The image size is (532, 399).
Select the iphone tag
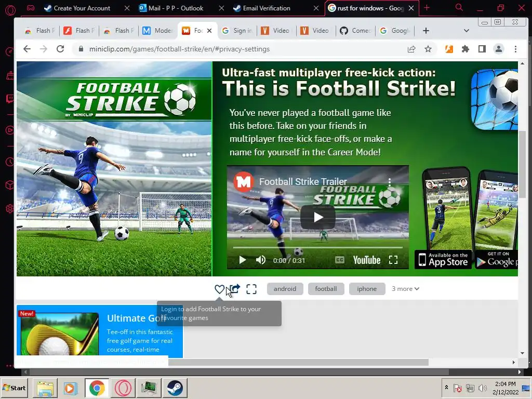[x=367, y=289]
